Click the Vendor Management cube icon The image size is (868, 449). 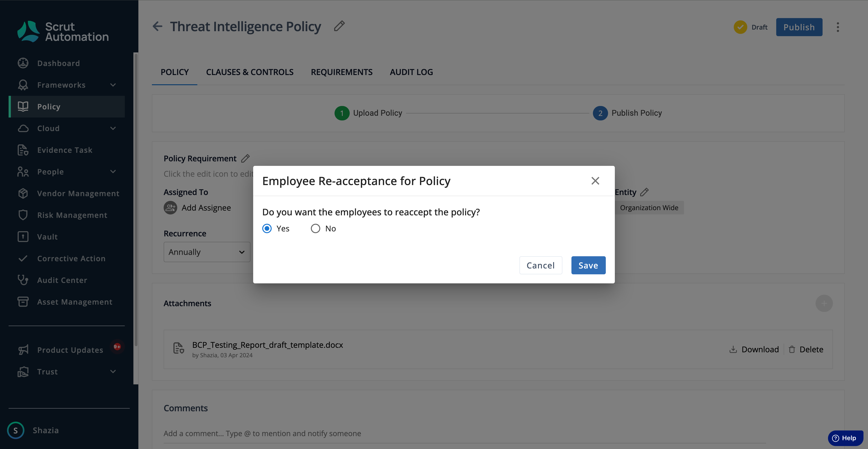[23, 193]
